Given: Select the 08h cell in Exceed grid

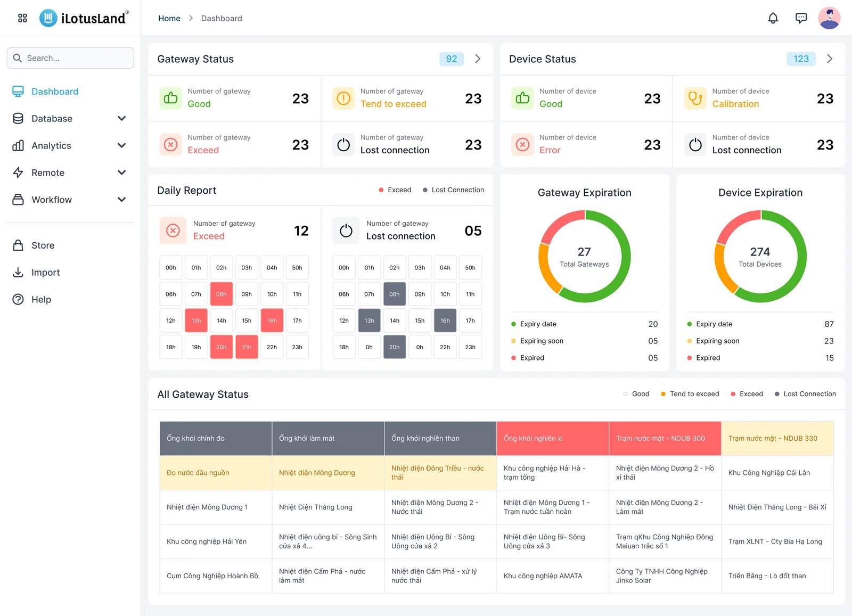Looking at the screenshot, I should point(222,294).
